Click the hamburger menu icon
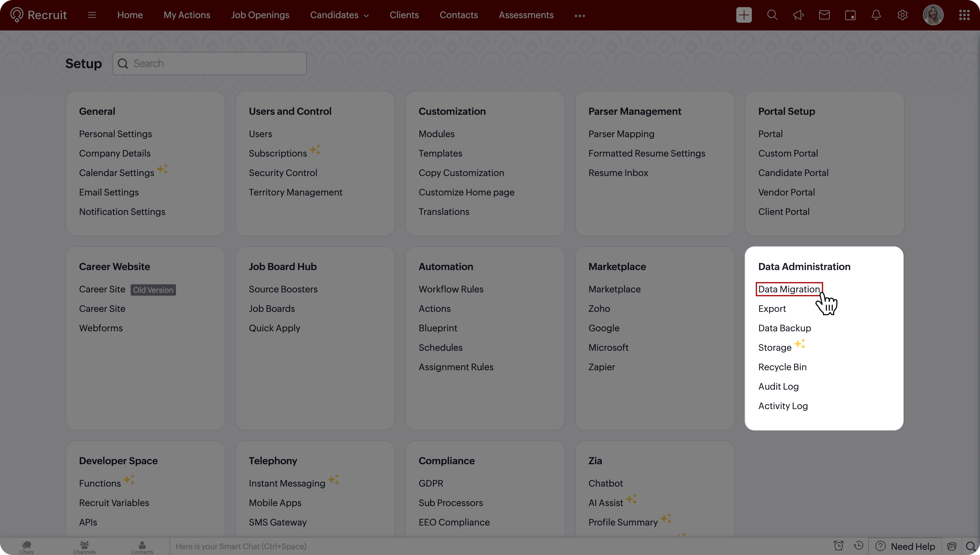This screenshot has width=980, height=555. 92,15
